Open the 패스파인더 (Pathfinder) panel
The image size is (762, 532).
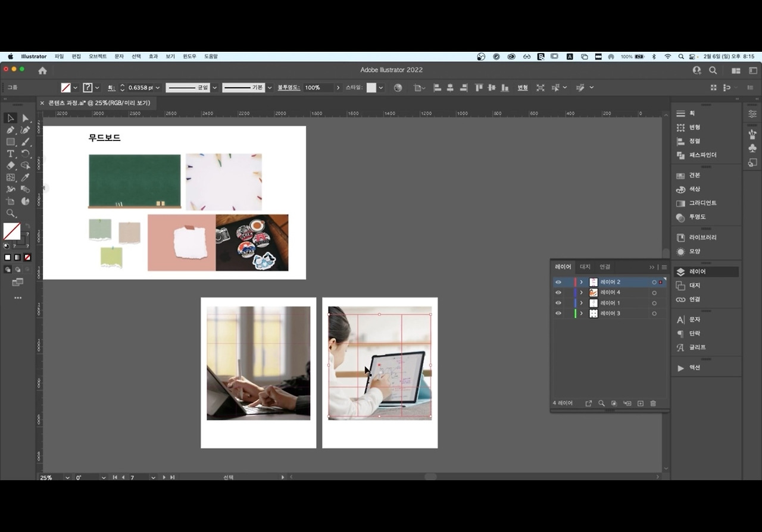tap(702, 155)
